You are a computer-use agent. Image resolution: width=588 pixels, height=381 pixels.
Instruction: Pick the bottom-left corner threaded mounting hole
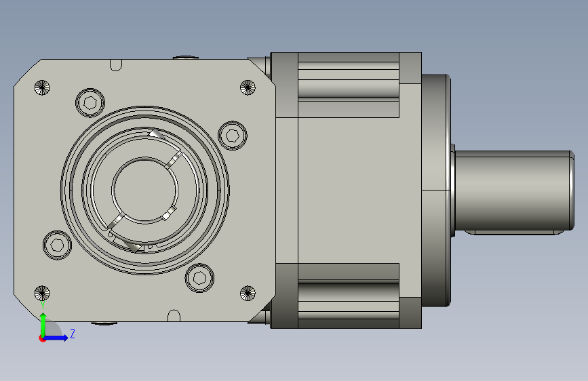(42, 293)
